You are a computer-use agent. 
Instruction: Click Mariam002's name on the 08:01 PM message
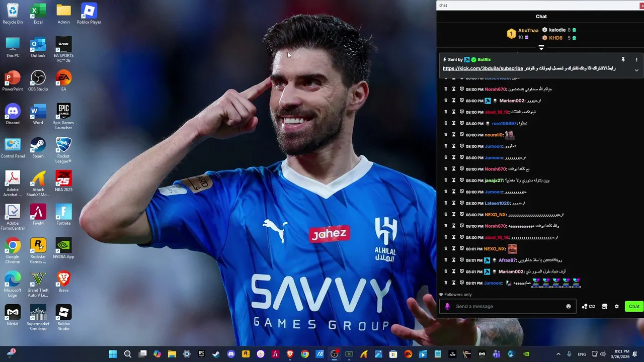pyautogui.click(x=512, y=271)
